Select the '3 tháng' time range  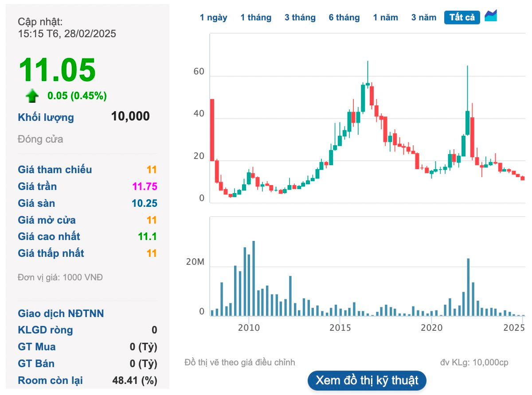click(300, 17)
